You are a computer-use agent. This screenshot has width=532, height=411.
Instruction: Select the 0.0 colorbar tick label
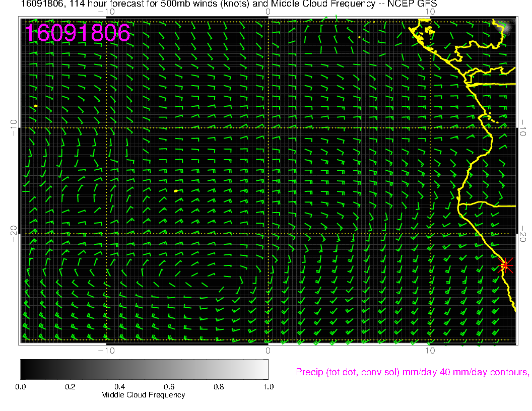[21, 387]
